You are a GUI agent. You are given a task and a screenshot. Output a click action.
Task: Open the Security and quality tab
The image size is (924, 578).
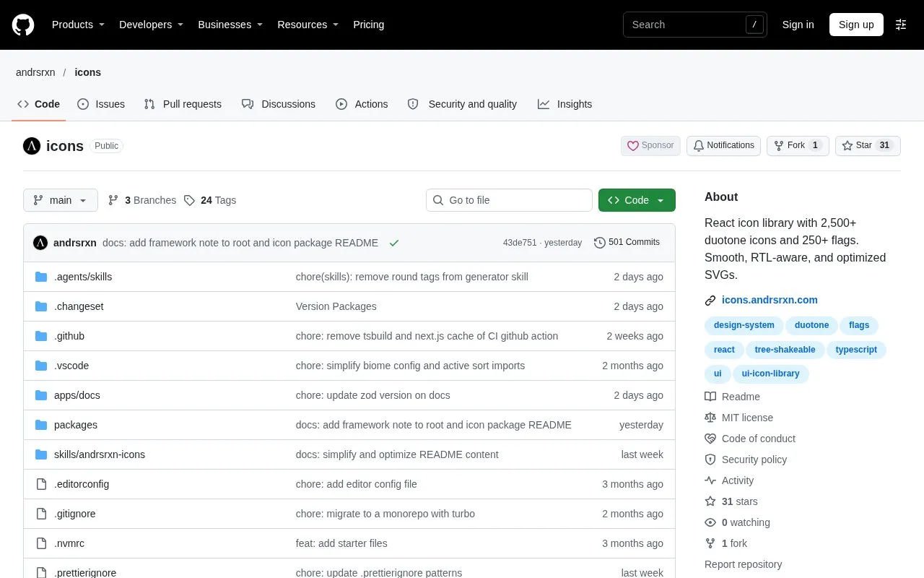click(462, 104)
